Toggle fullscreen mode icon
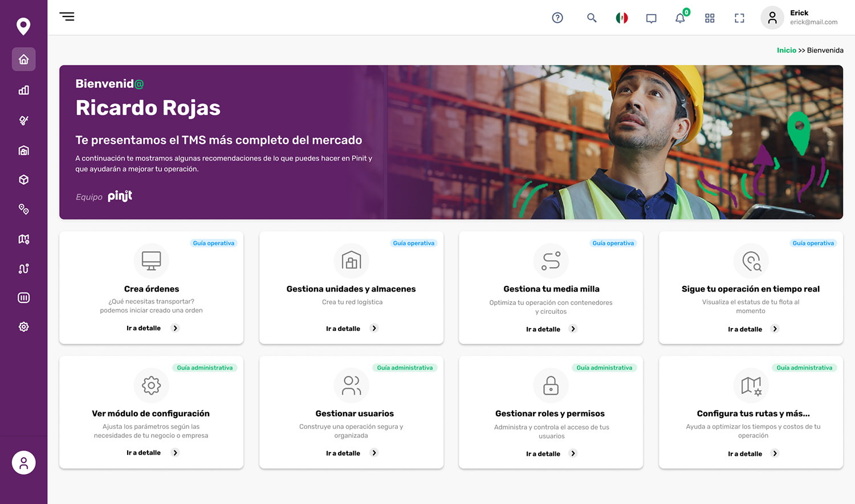855x504 pixels. click(739, 18)
